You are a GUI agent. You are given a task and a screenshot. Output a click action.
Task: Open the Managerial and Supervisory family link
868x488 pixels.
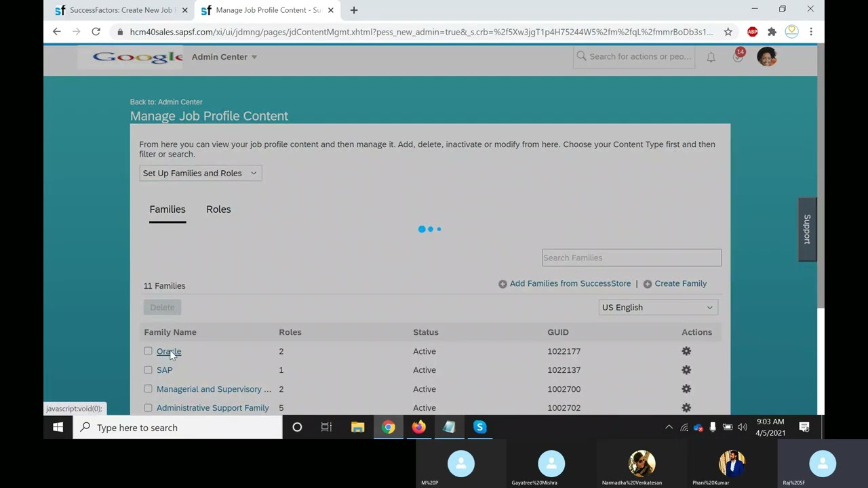point(214,389)
